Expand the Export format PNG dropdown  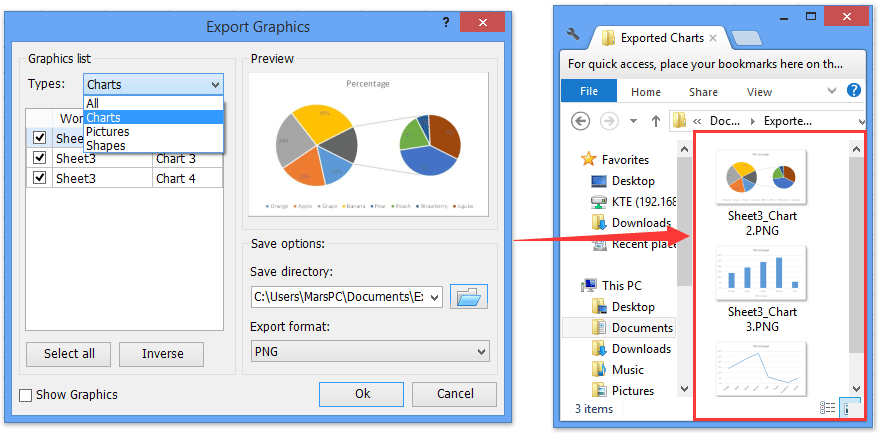369,352
